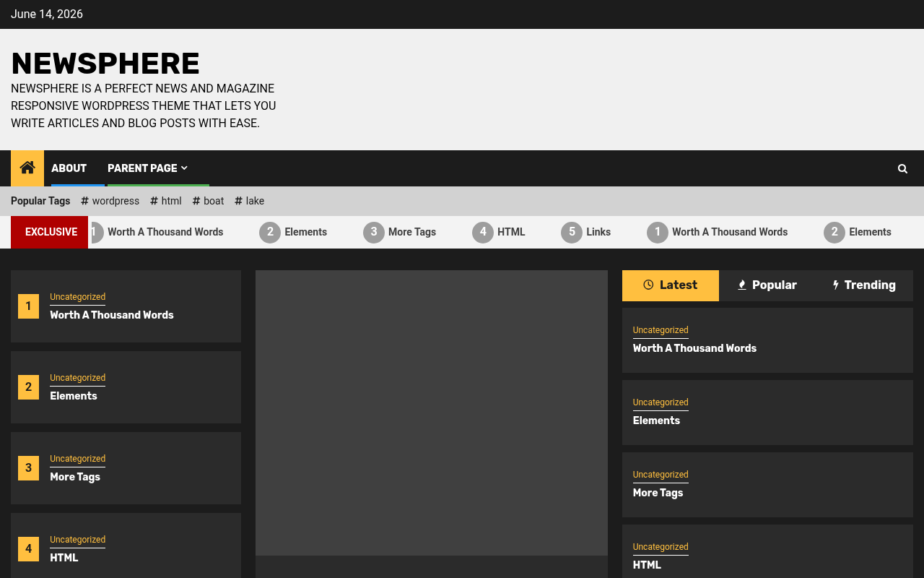Open Worth A Thousand Words under the Latest tab
924x578 pixels.
click(695, 348)
